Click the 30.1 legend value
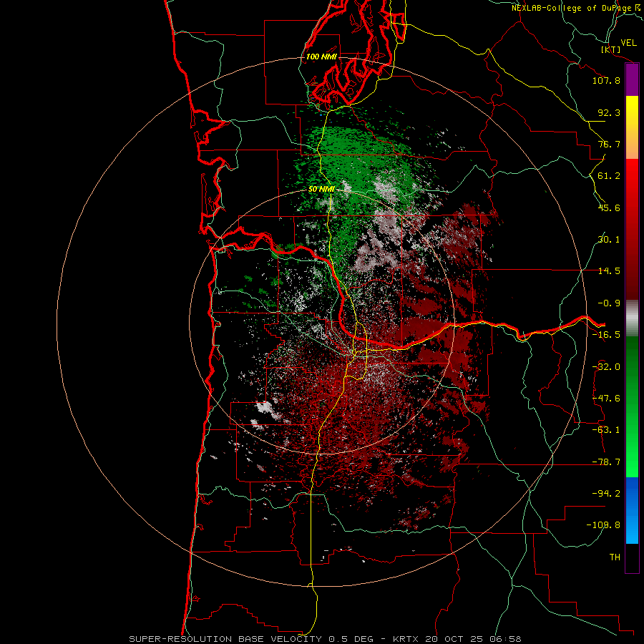Viewport: 644px width, 644px height. [609, 240]
